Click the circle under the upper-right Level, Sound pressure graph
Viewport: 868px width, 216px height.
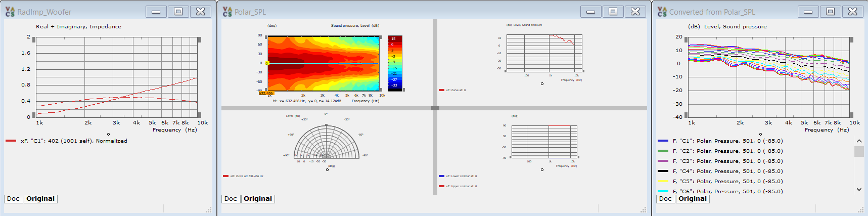click(542, 84)
